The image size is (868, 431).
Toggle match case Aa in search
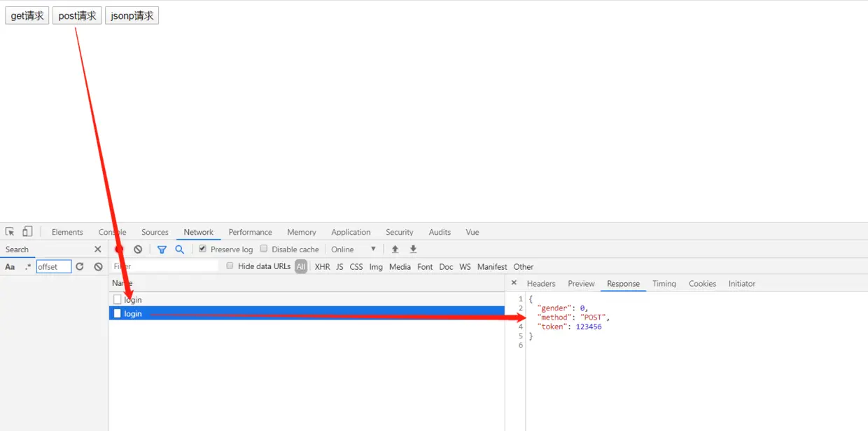10,267
